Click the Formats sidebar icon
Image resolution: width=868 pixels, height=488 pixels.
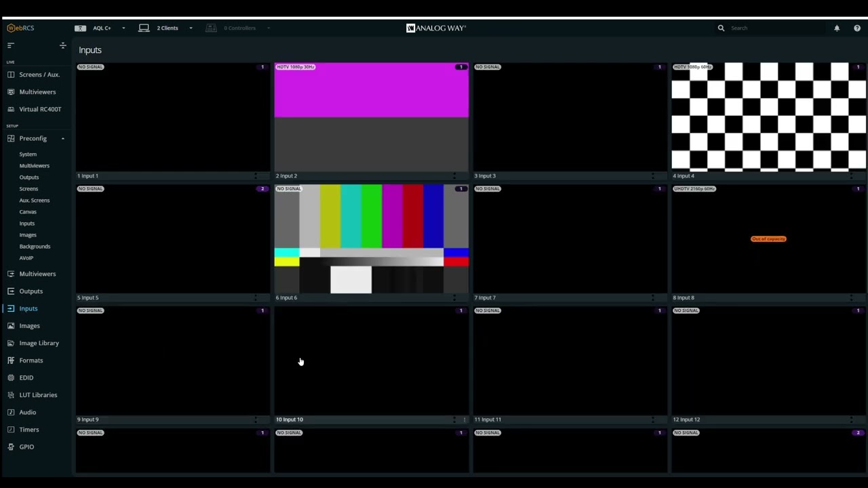(11, 360)
